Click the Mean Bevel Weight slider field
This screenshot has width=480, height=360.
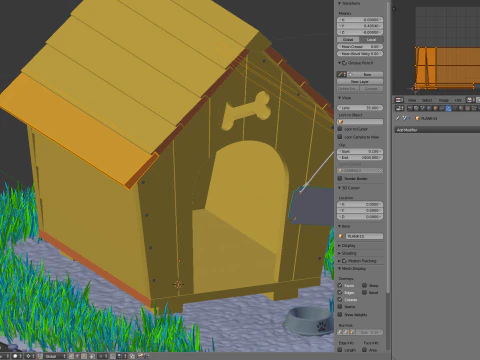360,53
